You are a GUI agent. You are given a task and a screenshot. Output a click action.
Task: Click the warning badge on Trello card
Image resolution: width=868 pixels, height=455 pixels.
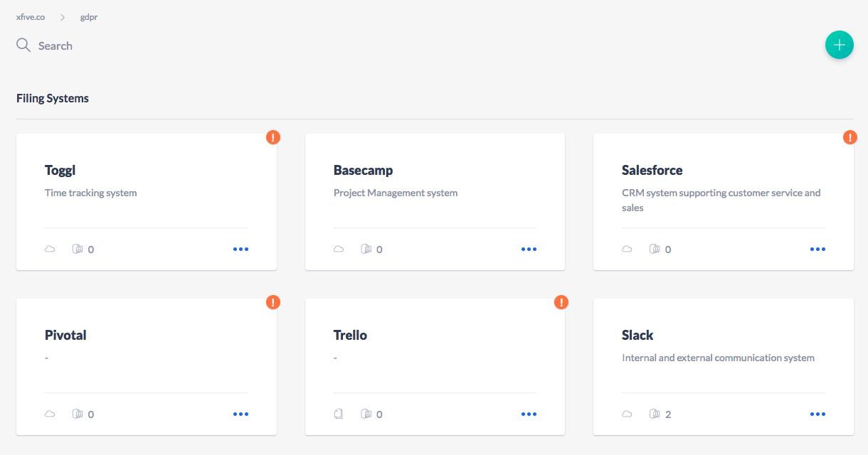(561, 302)
